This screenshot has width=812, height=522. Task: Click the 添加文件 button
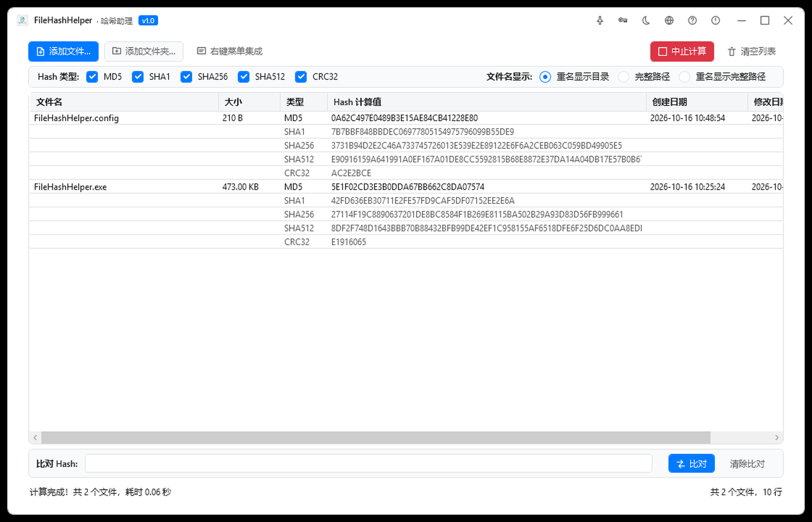(x=63, y=51)
